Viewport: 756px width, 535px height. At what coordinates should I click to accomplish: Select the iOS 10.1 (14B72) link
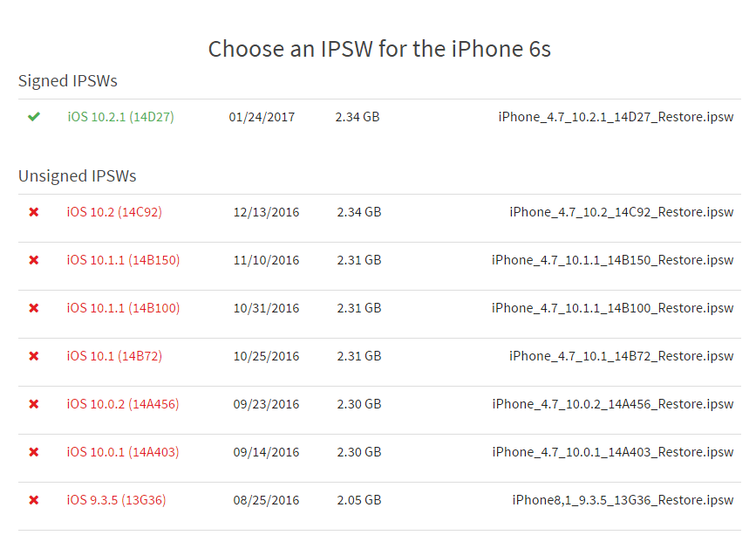point(114,356)
